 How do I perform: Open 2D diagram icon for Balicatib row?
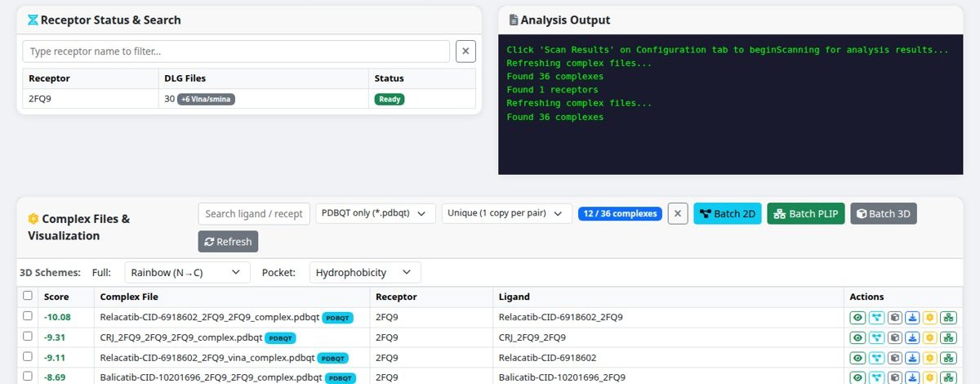876,377
